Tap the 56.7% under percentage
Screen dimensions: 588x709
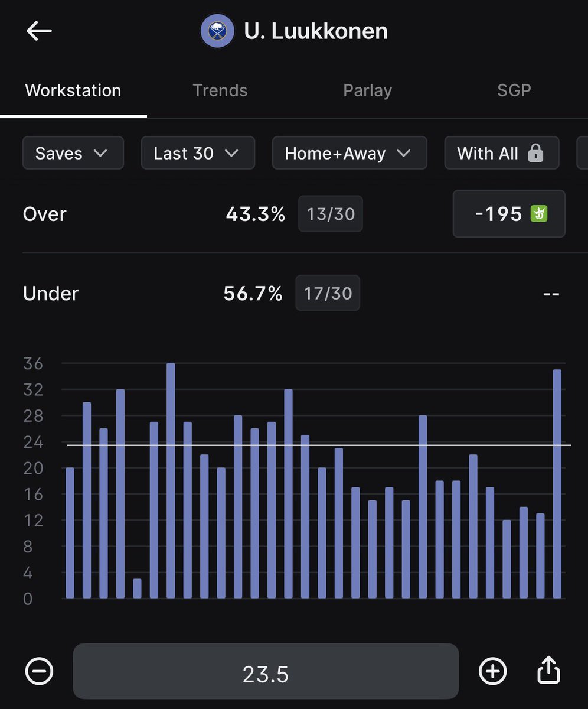(253, 294)
